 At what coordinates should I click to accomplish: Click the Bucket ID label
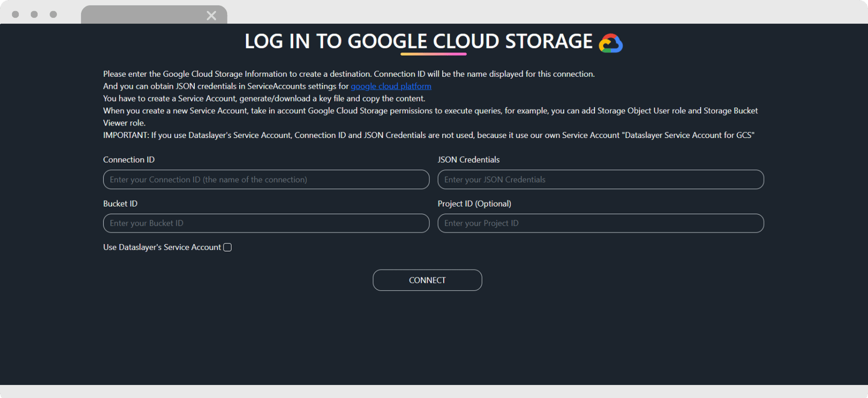pos(120,204)
